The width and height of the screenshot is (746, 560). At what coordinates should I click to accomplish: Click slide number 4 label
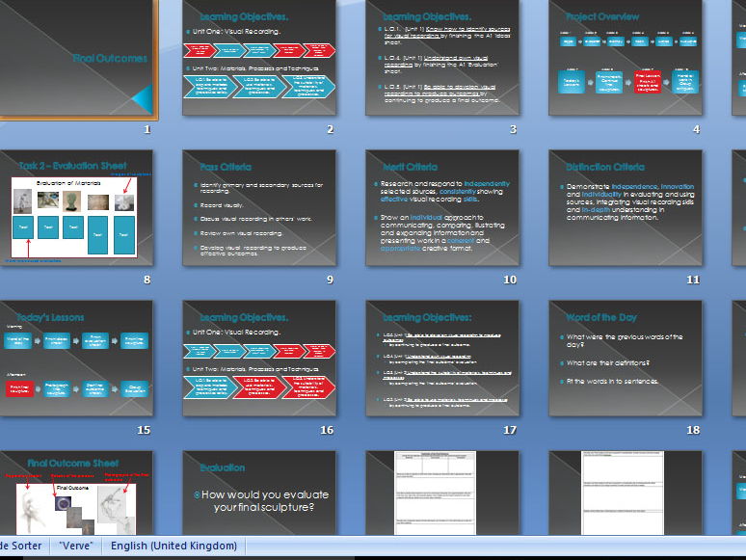coord(697,129)
